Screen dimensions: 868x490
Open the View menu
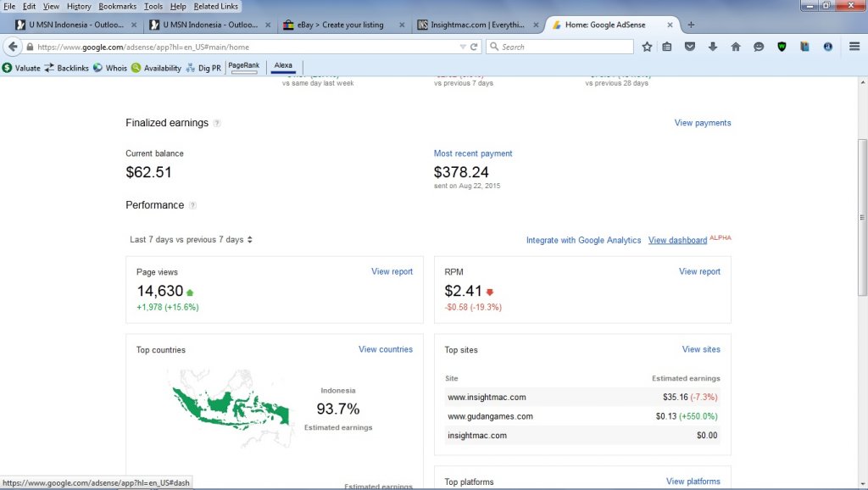(x=51, y=6)
